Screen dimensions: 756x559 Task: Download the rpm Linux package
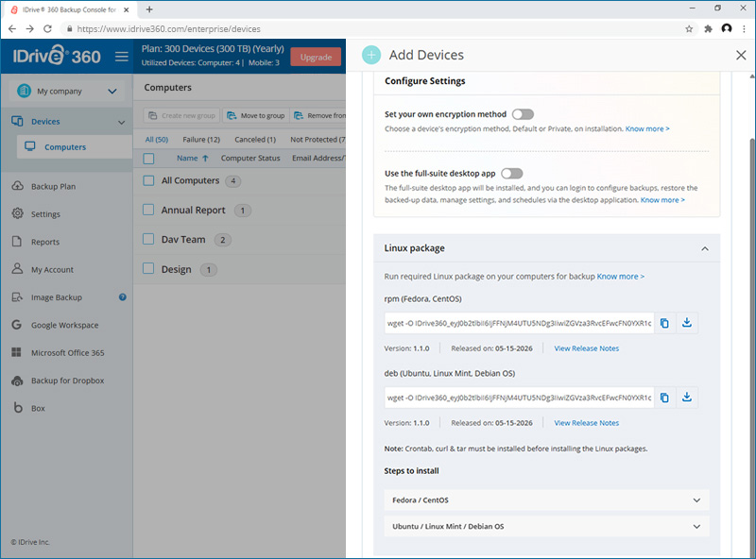tap(687, 323)
